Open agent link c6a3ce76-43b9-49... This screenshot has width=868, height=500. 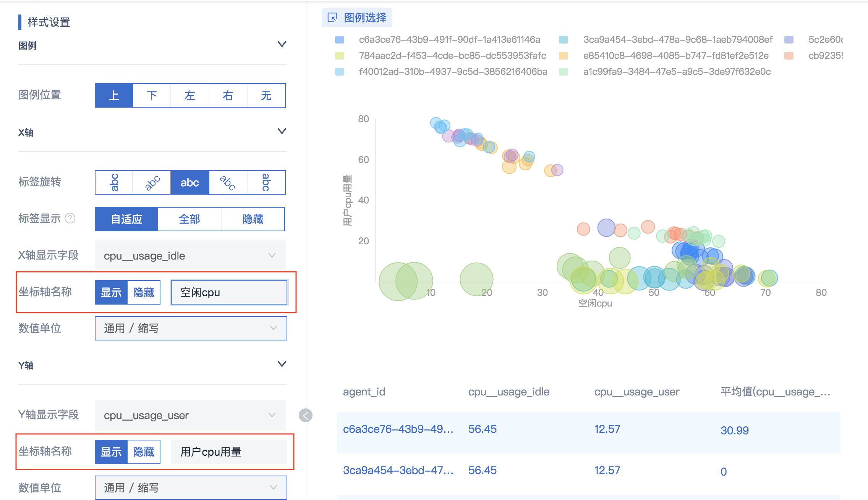(x=398, y=429)
